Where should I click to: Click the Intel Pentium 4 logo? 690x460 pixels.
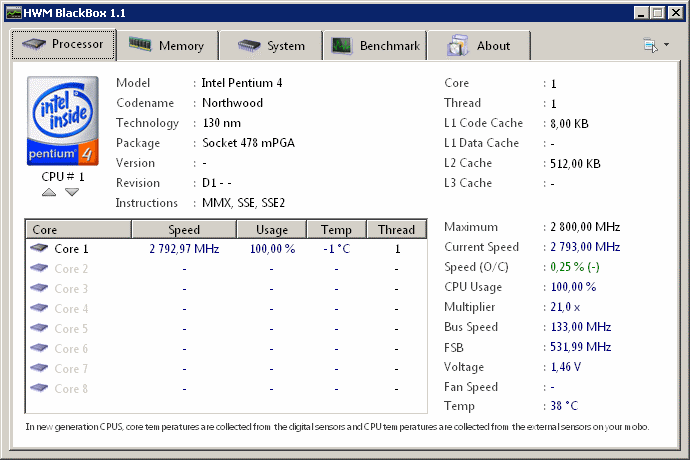63,121
